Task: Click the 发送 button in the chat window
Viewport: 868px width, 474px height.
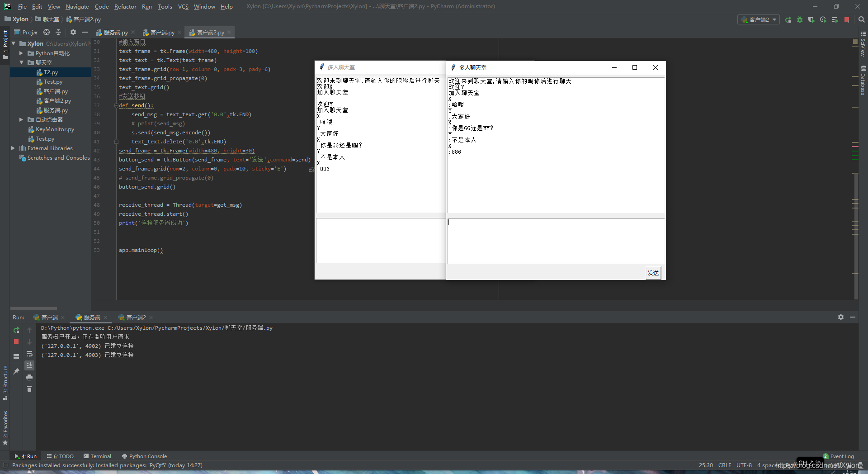Action: point(653,273)
